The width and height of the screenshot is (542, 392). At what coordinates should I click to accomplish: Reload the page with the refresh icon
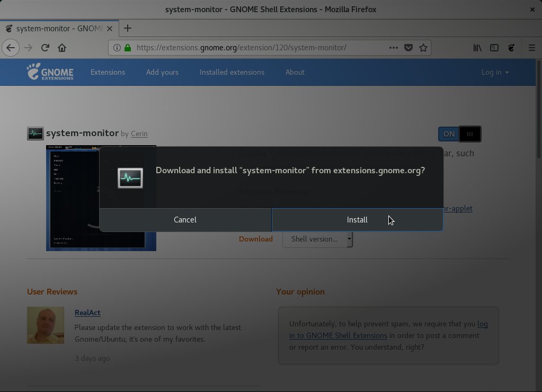[x=45, y=48]
